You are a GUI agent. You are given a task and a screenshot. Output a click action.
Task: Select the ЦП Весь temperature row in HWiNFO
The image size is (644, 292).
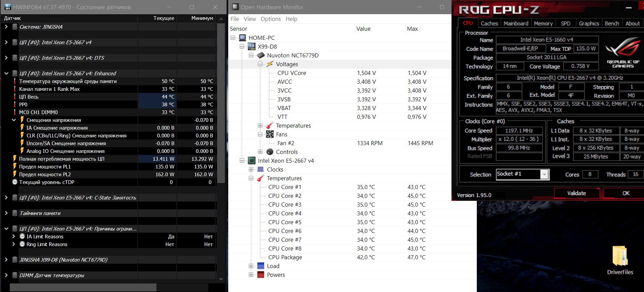point(109,97)
